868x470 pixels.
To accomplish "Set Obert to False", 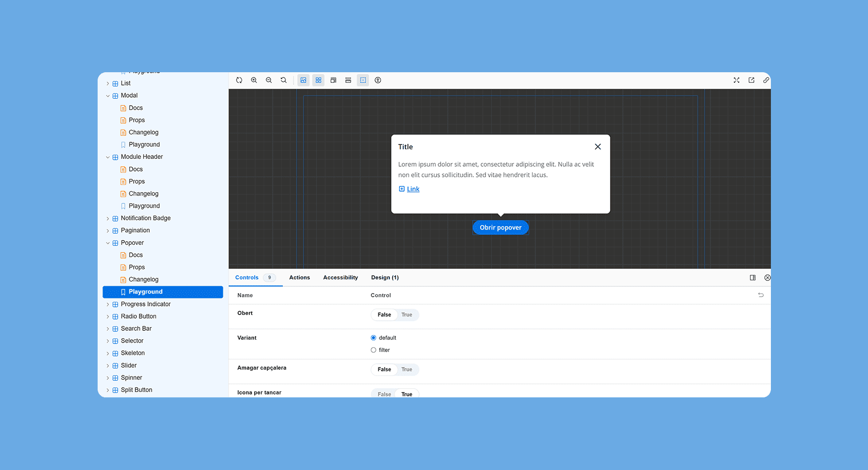I will [384, 315].
